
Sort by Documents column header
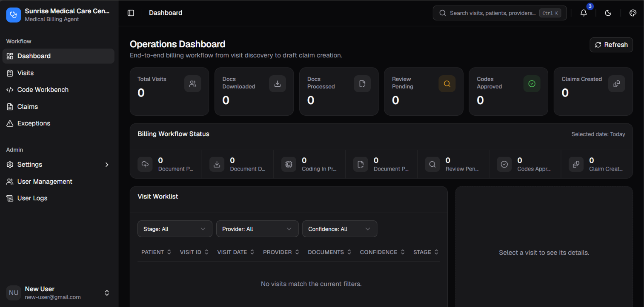pos(330,252)
